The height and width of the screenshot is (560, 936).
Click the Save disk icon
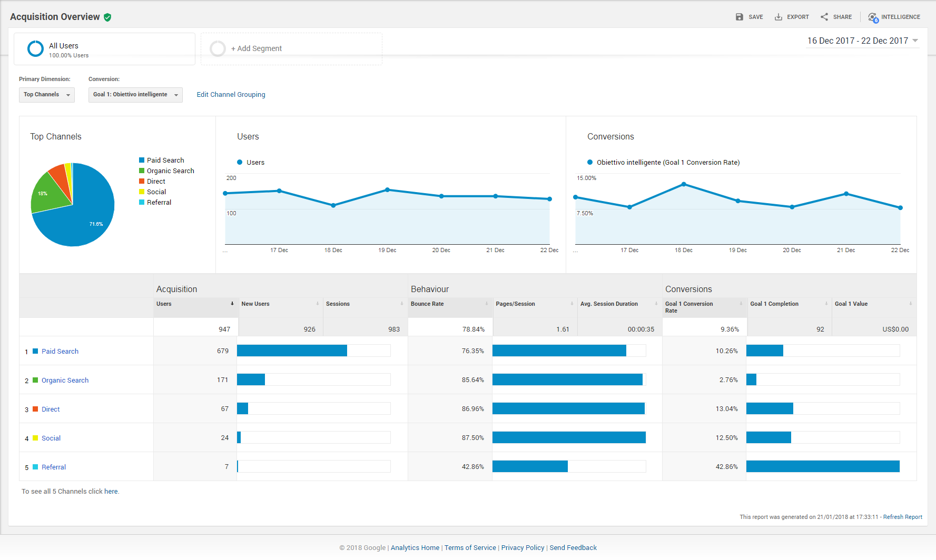739,17
